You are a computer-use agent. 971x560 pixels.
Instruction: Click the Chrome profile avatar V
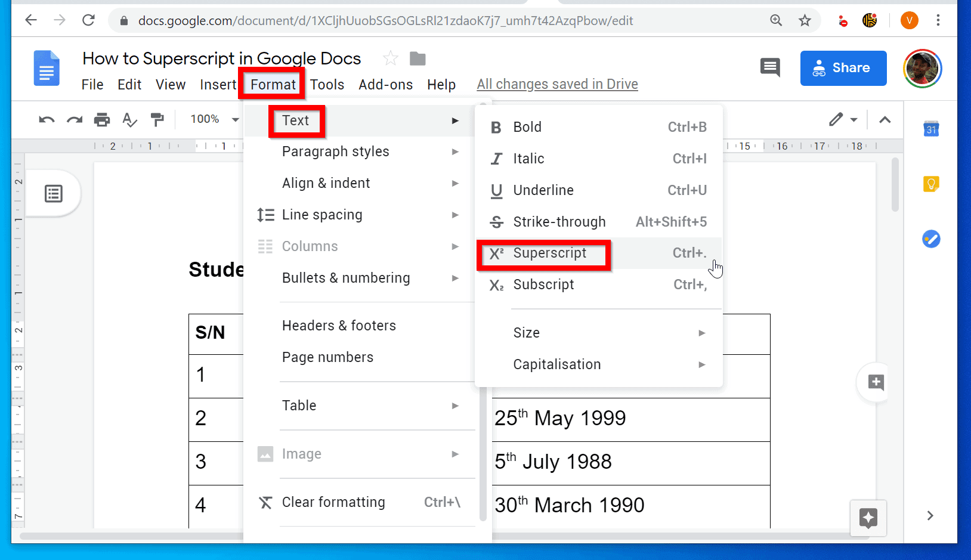pos(909,20)
